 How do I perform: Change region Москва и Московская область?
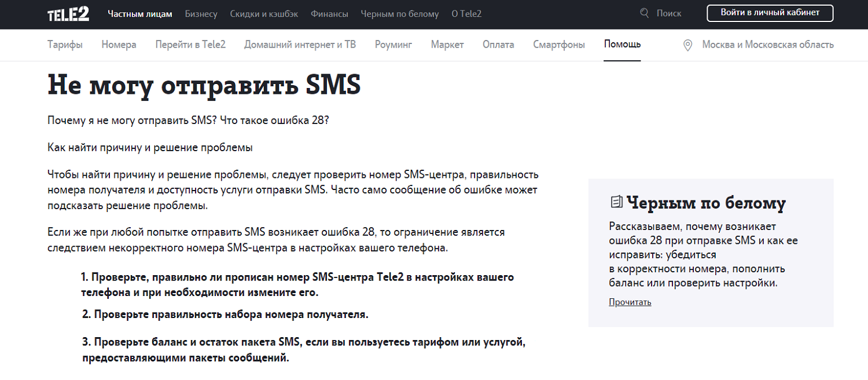[768, 45]
